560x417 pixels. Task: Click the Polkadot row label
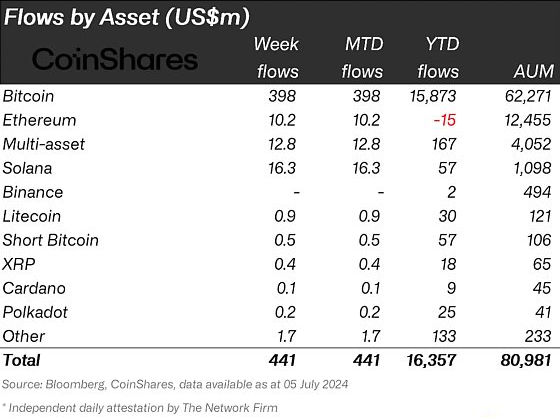point(35,312)
